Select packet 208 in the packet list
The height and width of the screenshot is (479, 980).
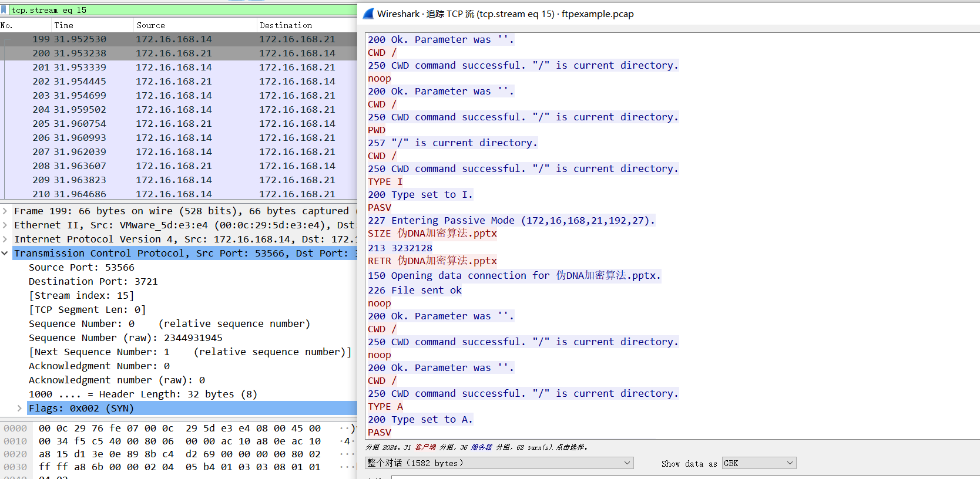point(179,166)
